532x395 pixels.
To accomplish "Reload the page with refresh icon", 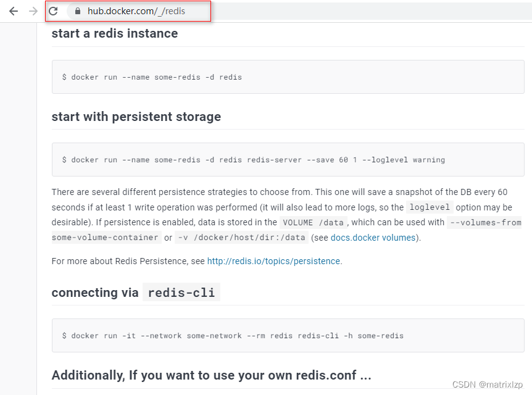I will tap(53, 11).
